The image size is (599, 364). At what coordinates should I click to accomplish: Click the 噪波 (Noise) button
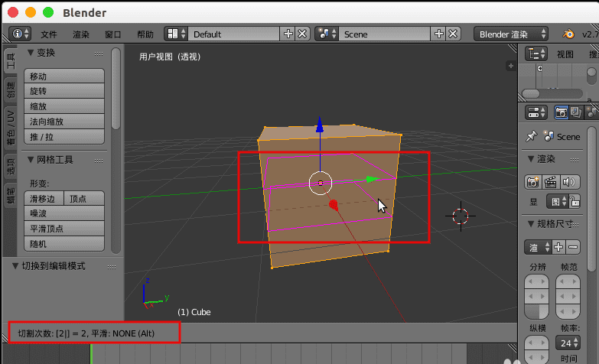point(64,213)
